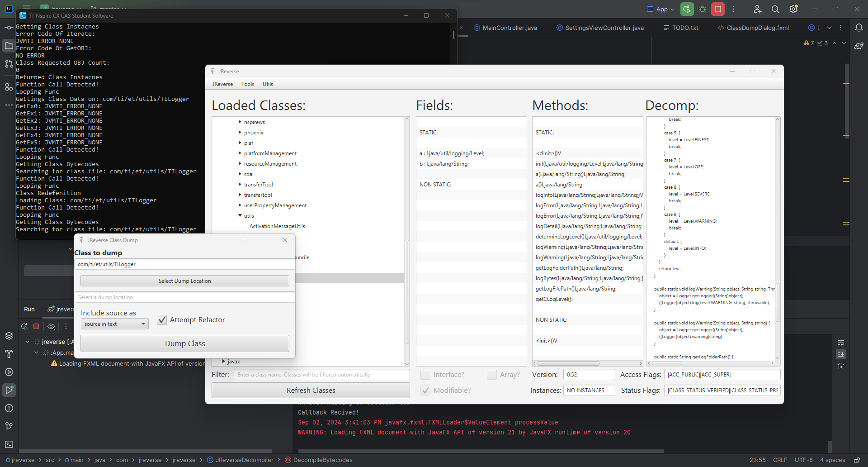The height and width of the screenshot is (467, 868).
Task: Clear the Run console with the trash icon
Action: [x=841, y=366]
